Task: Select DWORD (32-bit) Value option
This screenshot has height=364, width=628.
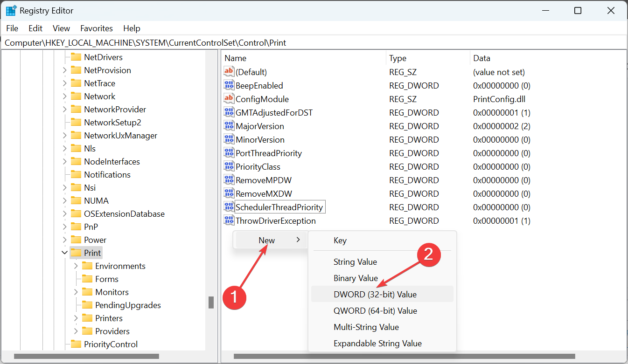Action: [382, 294]
